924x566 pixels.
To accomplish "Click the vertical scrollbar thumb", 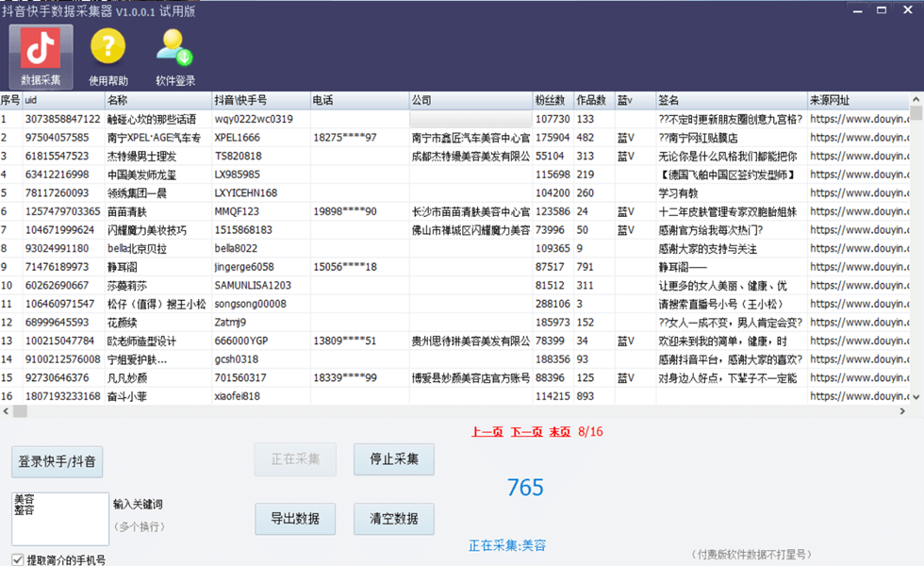I will [x=916, y=113].
